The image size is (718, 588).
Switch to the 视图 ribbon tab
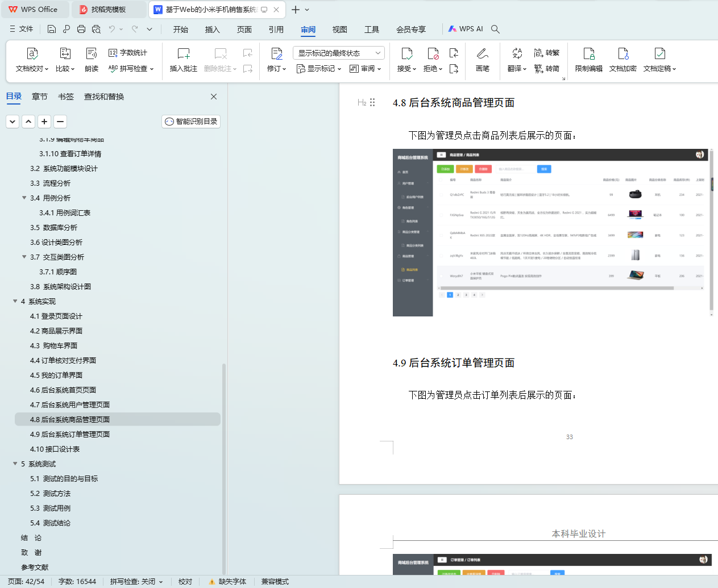click(340, 30)
